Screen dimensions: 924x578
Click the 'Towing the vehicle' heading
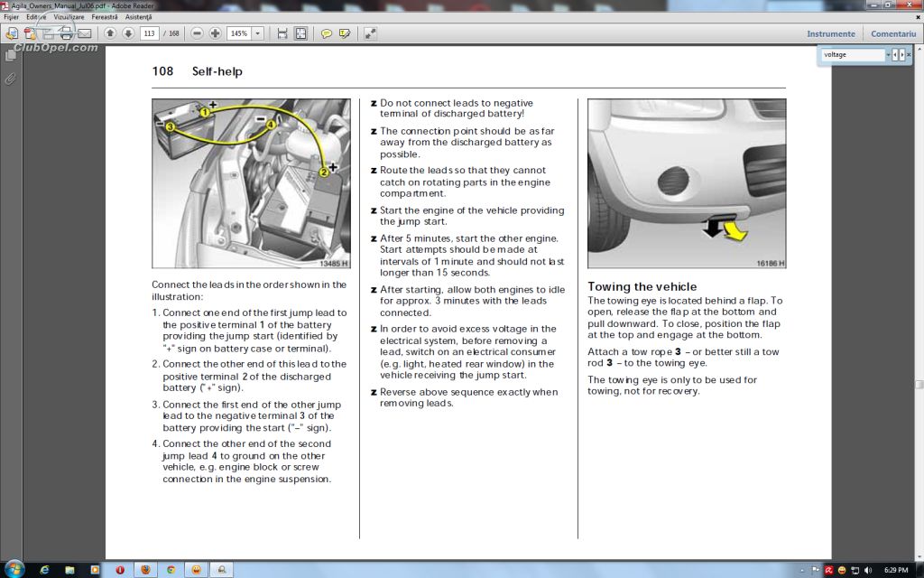pos(642,286)
